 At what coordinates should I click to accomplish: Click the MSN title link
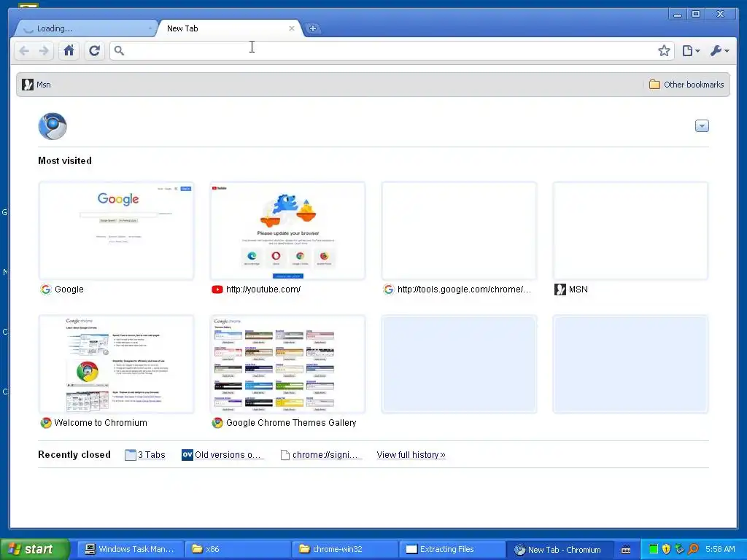click(578, 289)
